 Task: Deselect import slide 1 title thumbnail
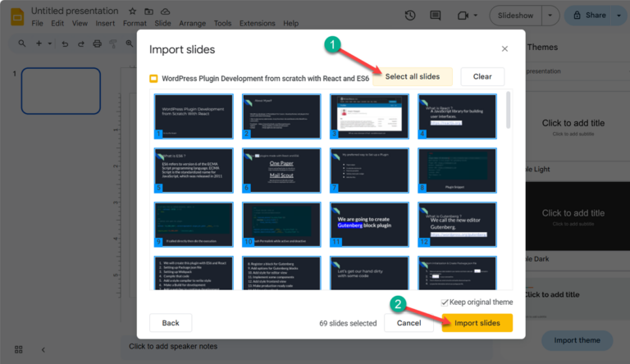tap(194, 116)
